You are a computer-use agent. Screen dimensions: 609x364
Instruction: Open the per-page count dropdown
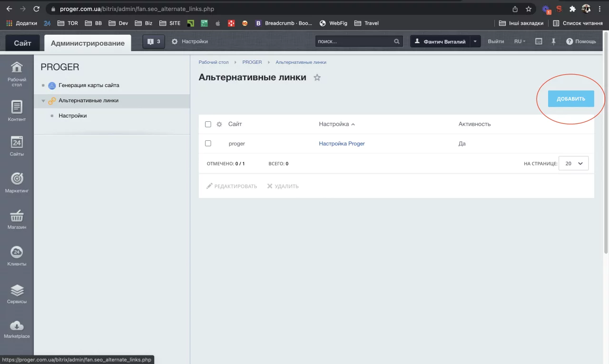pyautogui.click(x=573, y=163)
